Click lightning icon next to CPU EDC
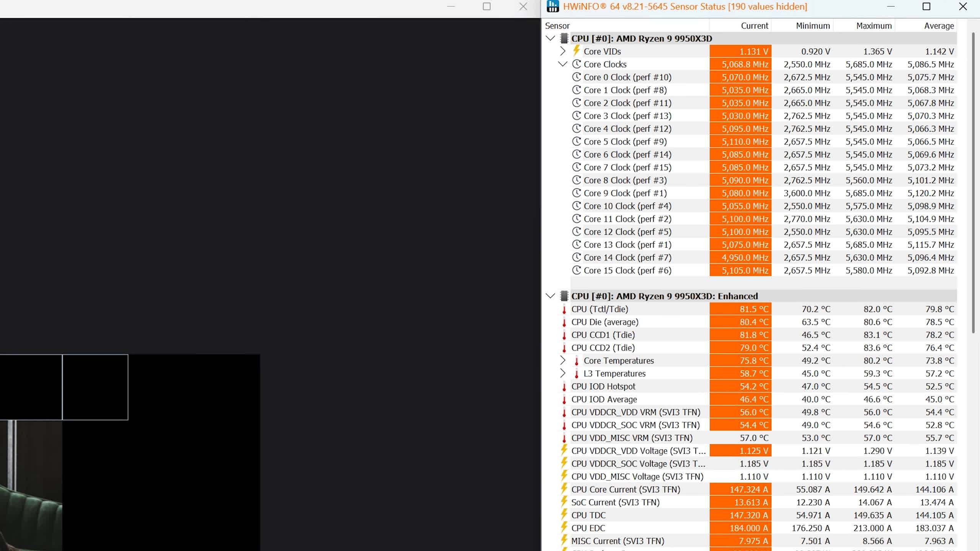Screen dimensions: 980x551 pyautogui.click(x=564, y=528)
